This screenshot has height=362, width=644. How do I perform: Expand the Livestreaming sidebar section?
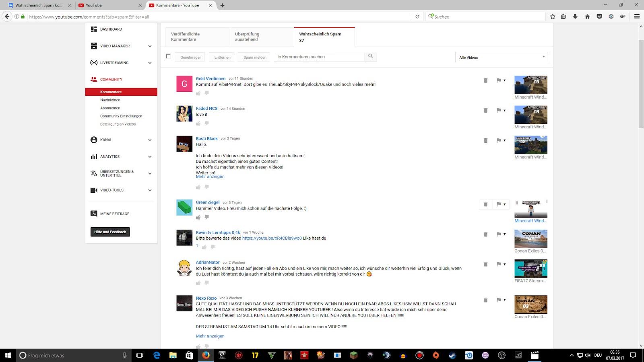click(x=150, y=63)
